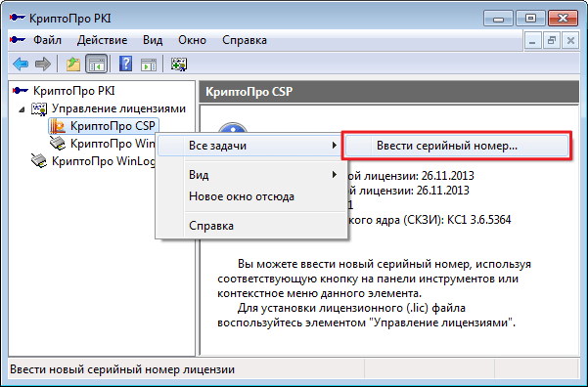Toggle the Show/Hide action pane icon
Image resolution: width=588 pixels, height=387 pixels.
(149, 64)
